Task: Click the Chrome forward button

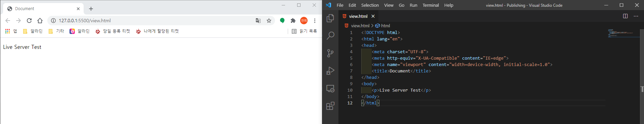Action: pos(18,21)
